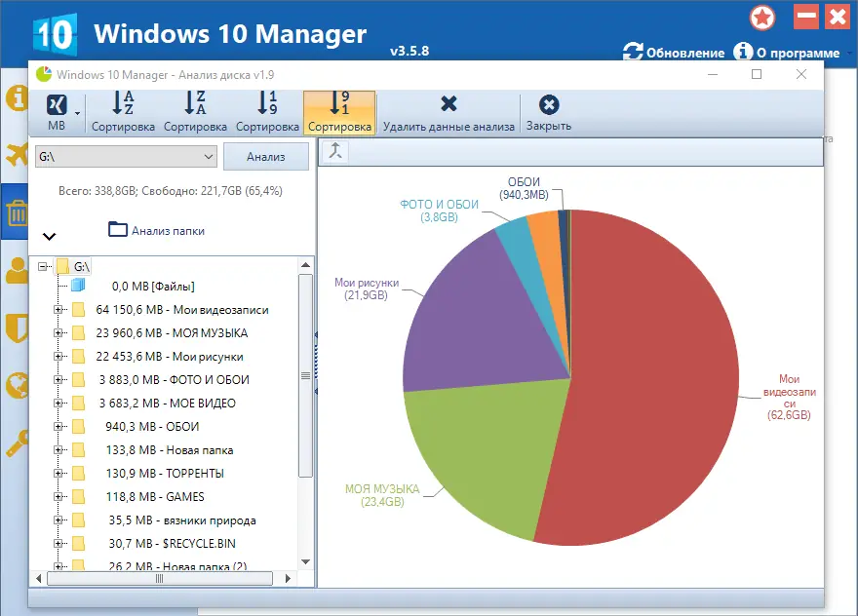
Task: Click Удалить данные анализа toolbar button
Action: tap(448, 112)
